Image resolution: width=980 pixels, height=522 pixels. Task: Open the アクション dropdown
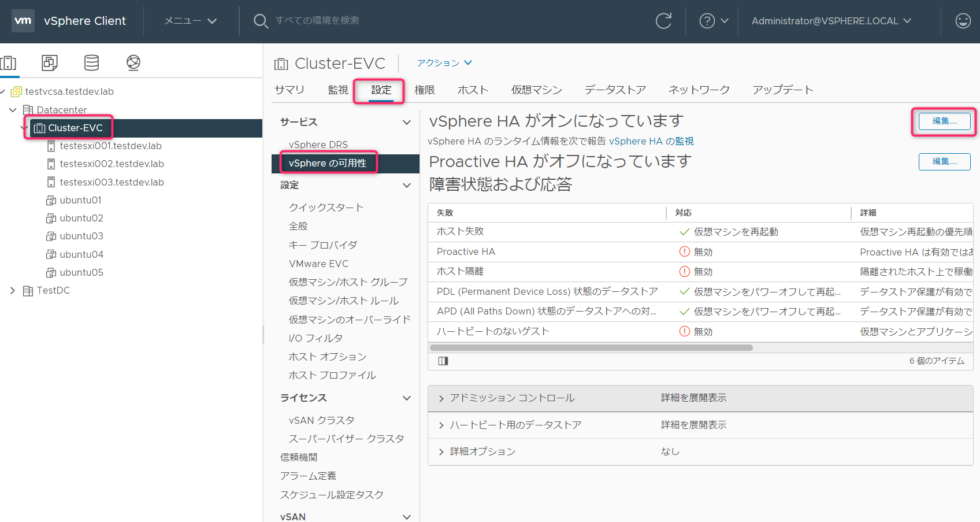[444, 62]
